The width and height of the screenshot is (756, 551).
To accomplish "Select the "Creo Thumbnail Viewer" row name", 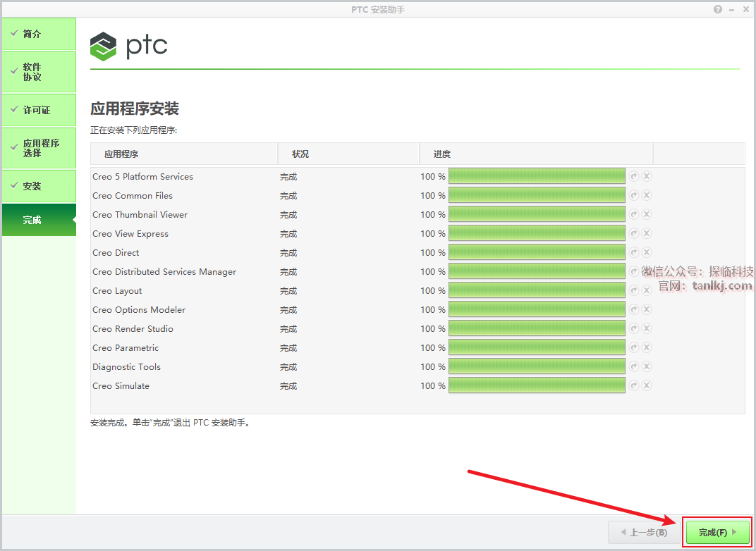I will [140, 215].
